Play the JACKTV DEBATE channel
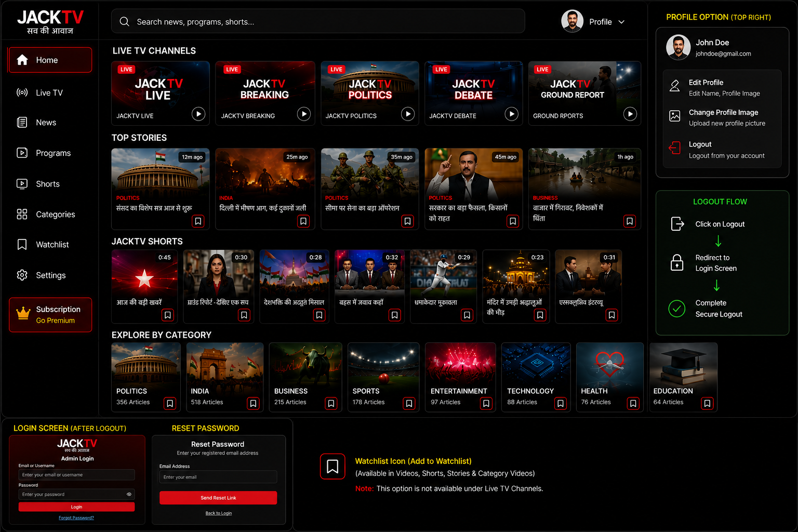 [x=512, y=114]
